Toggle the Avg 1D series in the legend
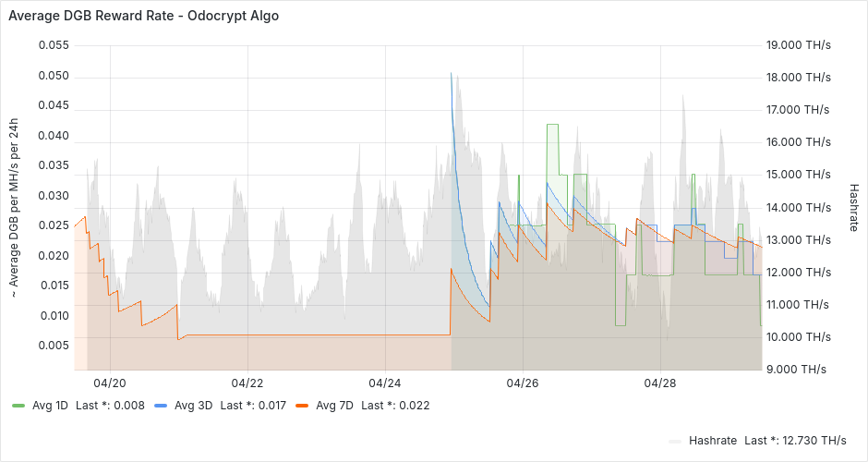The image size is (868, 462). pos(51,405)
